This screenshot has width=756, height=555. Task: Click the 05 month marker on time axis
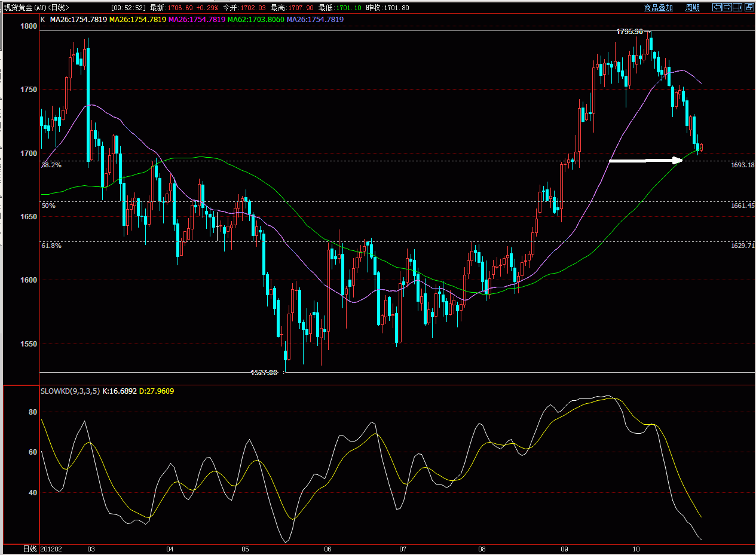point(245,548)
